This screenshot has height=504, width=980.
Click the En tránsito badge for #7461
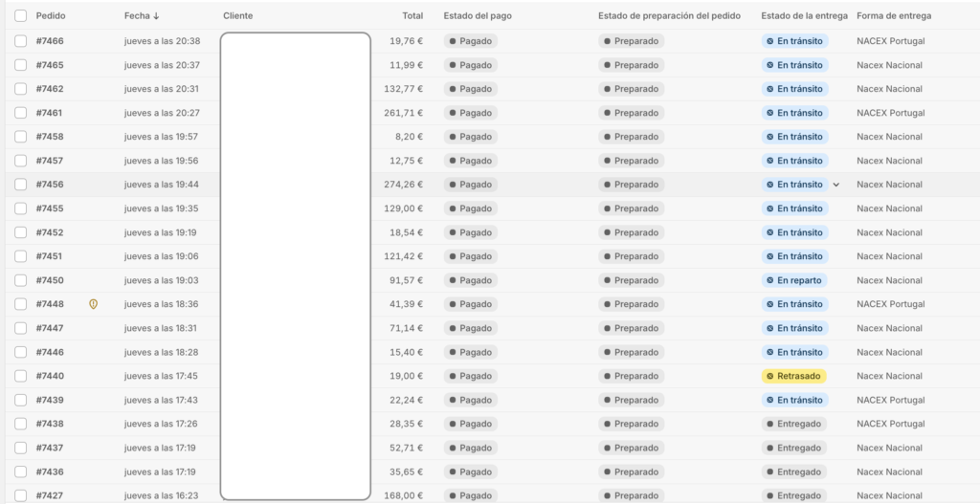[x=794, y=113]
